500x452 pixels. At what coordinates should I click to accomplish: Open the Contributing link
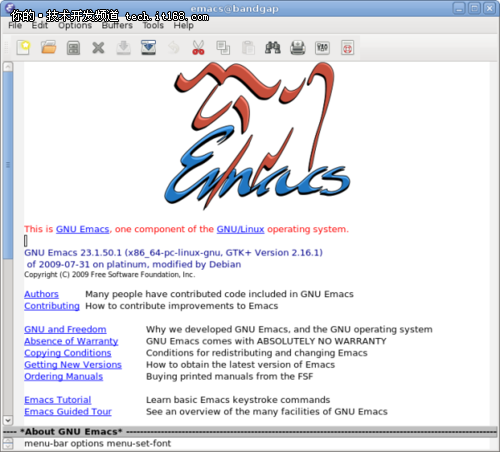coord(52,306)
